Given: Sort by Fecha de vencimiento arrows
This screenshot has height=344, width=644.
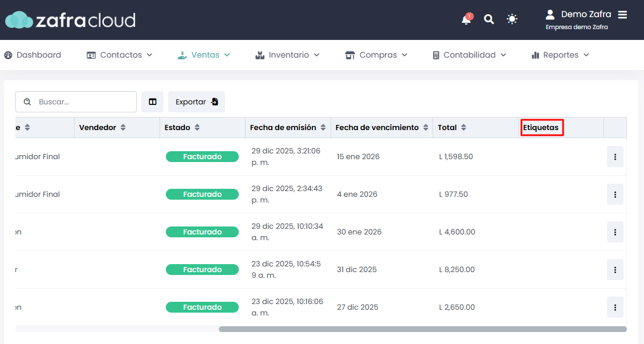Looking at the screenshot, I should (426, 127).
